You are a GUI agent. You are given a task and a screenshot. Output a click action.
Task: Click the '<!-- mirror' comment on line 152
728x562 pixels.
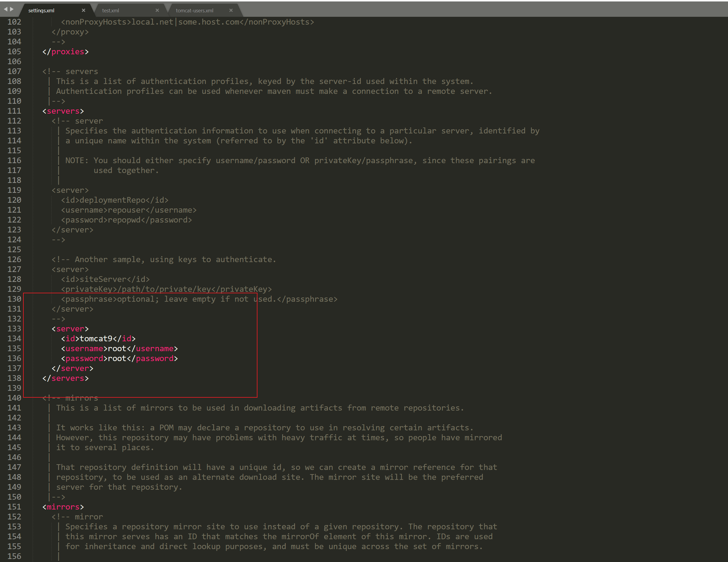click(77, 516)
